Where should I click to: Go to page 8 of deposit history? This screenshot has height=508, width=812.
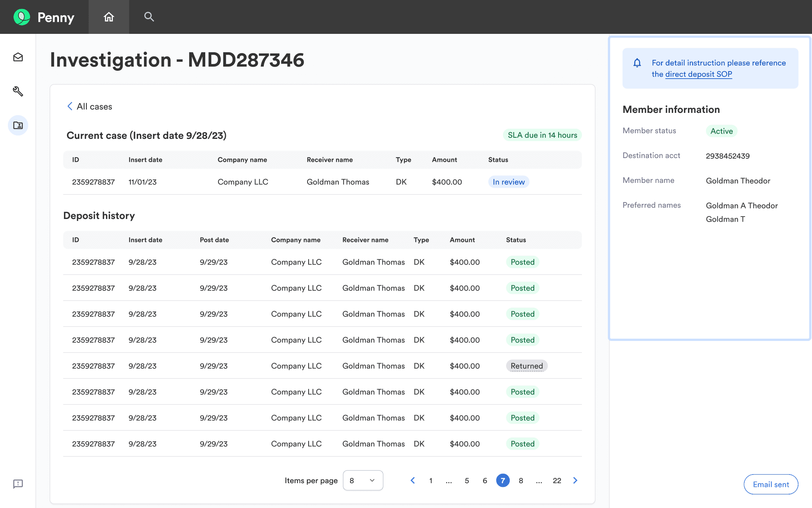[x=521, y=481]
